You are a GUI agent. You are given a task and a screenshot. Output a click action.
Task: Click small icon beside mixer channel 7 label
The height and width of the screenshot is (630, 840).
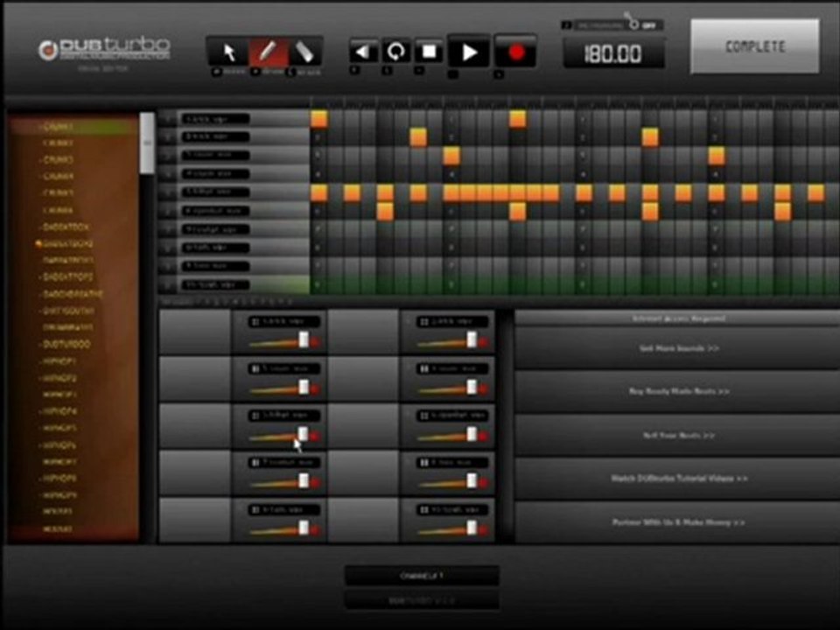pyautogui.click(x=255, y=462)
